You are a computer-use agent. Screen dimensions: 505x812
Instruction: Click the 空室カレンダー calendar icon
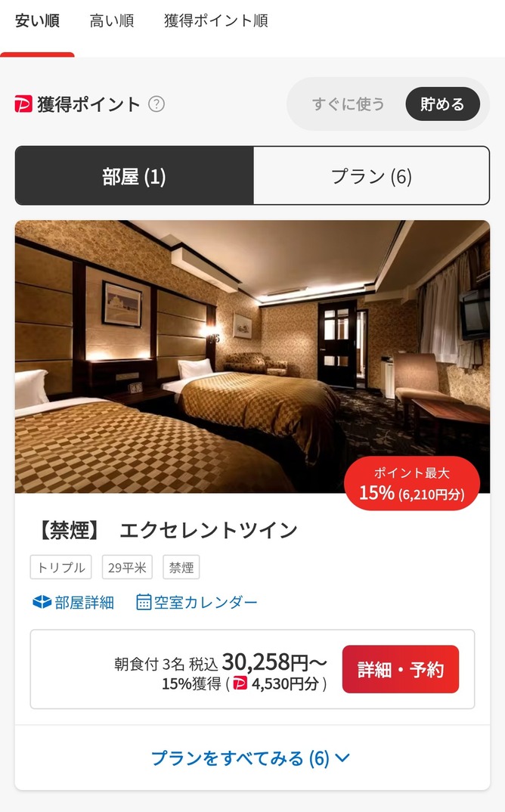pos(144,603)
